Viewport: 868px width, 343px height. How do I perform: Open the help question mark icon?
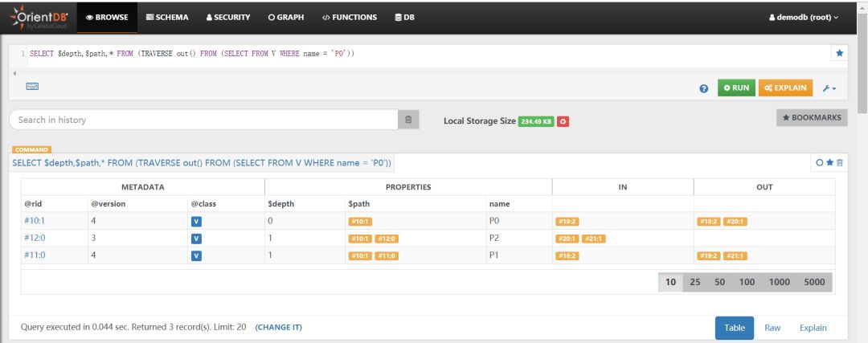(704, 88)
